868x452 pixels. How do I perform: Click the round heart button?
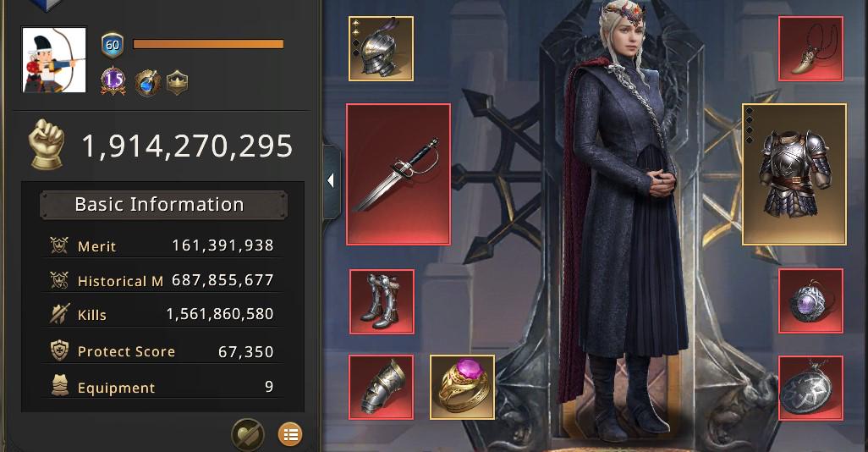[247, 435]
